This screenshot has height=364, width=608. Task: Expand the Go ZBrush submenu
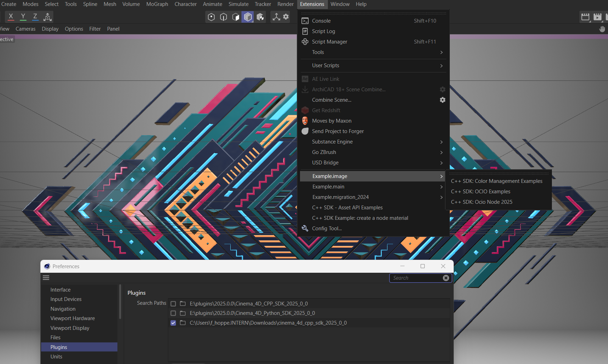[x=374, y=152]
